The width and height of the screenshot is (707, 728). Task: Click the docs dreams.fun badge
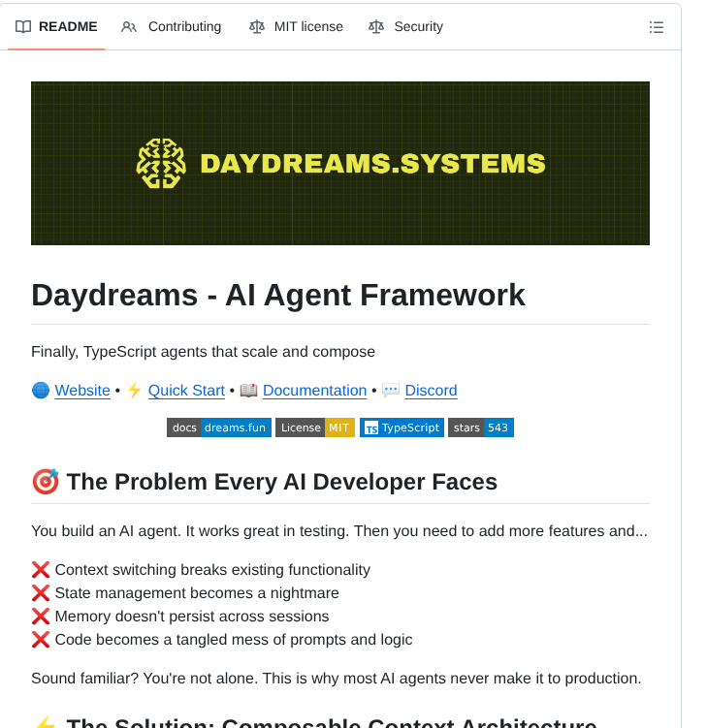tap(219, 427)
